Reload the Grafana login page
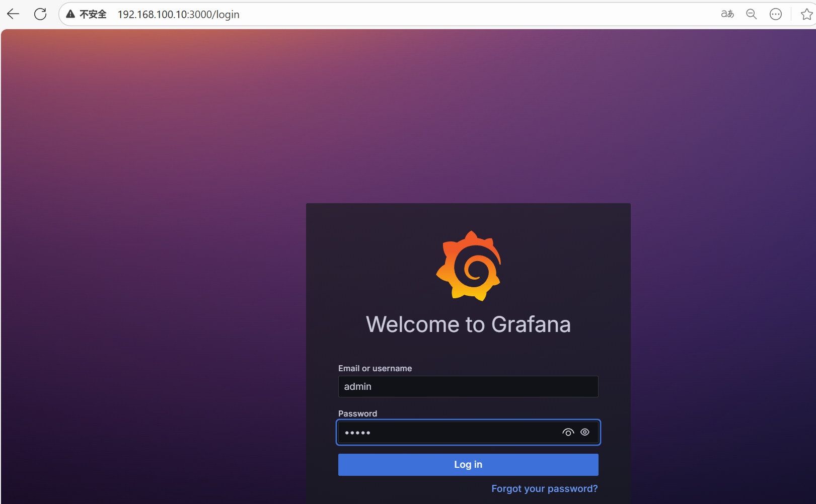The width and height of the screenshot is (816, 504). click(40, 14)
